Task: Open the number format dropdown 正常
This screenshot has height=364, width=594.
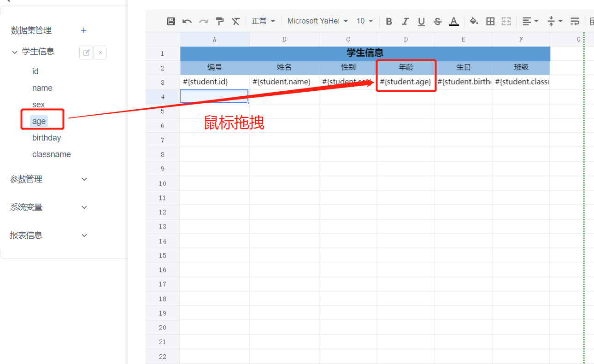Action: 263,21
